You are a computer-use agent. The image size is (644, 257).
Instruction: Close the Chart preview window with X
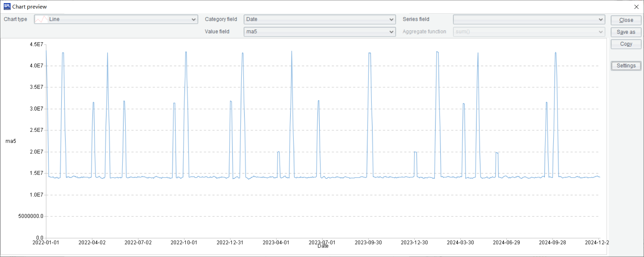tap(636, 7)
